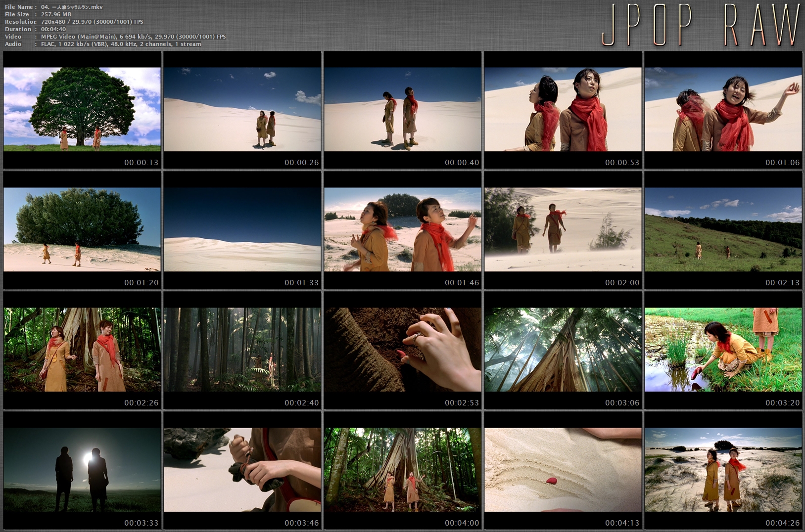Select the frame stamped 00:00:40
This screenshot has height=532, width=805.
click(403, 110)
